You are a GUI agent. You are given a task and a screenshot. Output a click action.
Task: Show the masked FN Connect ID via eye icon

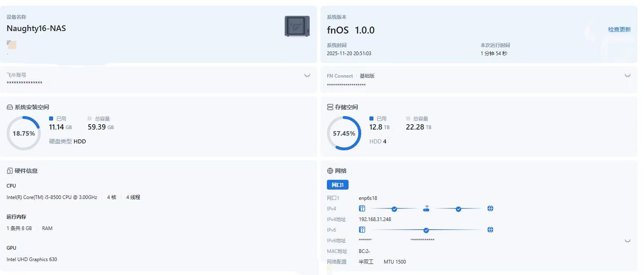(628, 76)
